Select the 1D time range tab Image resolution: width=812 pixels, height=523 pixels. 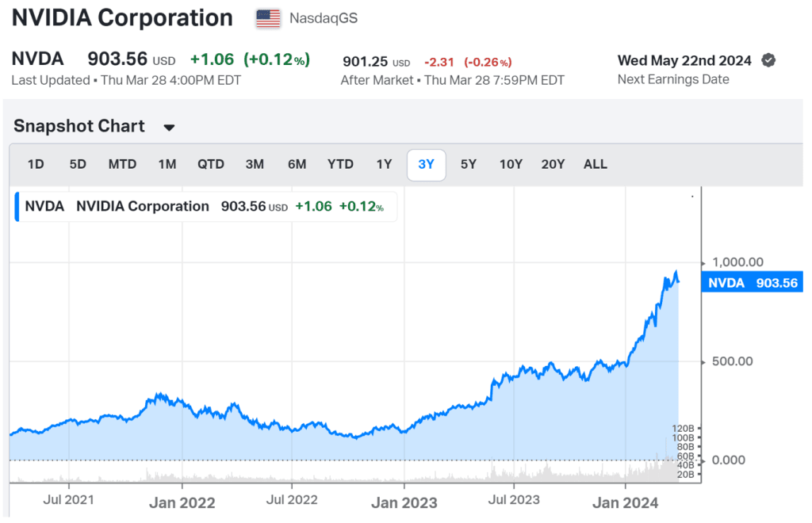tap(36, 164)
